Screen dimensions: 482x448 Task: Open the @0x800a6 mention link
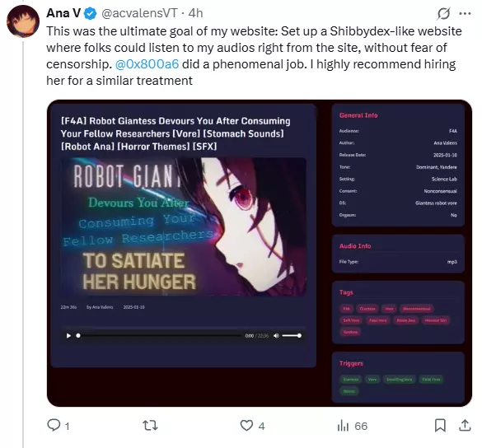147,64
